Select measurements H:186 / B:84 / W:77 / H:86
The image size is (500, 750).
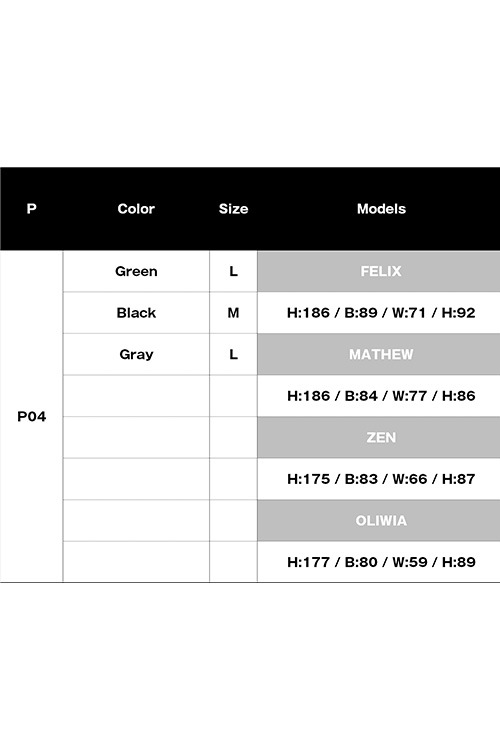click(x=381, y=396)
